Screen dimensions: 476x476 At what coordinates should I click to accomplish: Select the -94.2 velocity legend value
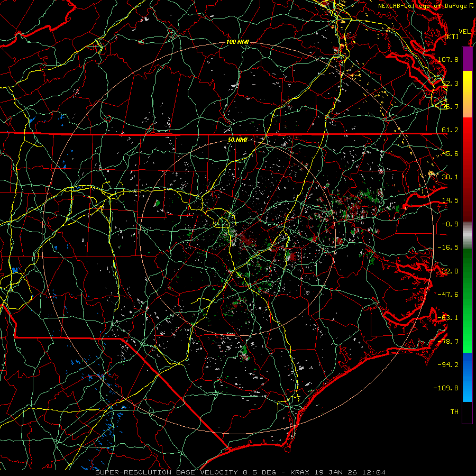(x=448, y=364)
